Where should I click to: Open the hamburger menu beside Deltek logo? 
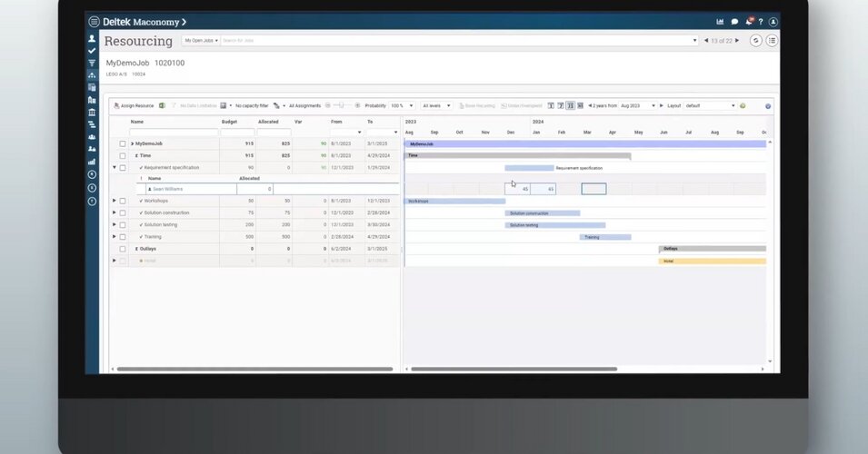click(94, 21)
